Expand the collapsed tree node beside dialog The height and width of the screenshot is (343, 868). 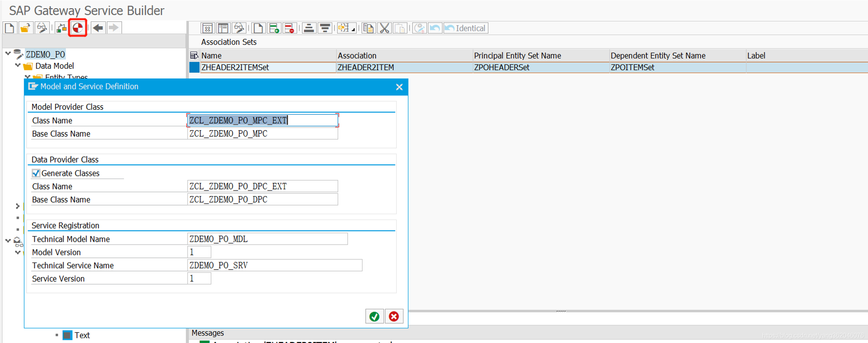click(x=18, y=206)
